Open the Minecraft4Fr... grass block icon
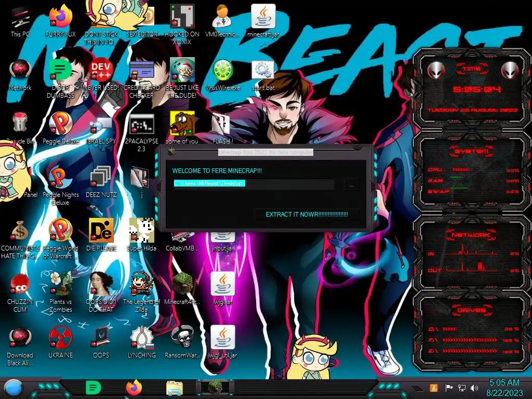The width and height of the screenshot is (532, 399). [x=182, y=288]
